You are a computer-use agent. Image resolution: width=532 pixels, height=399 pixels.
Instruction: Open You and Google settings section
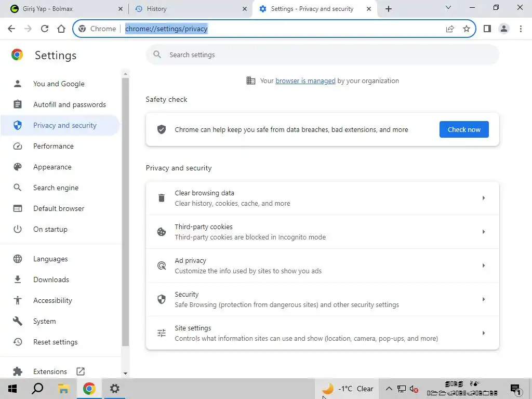click(x=60, y=84)
